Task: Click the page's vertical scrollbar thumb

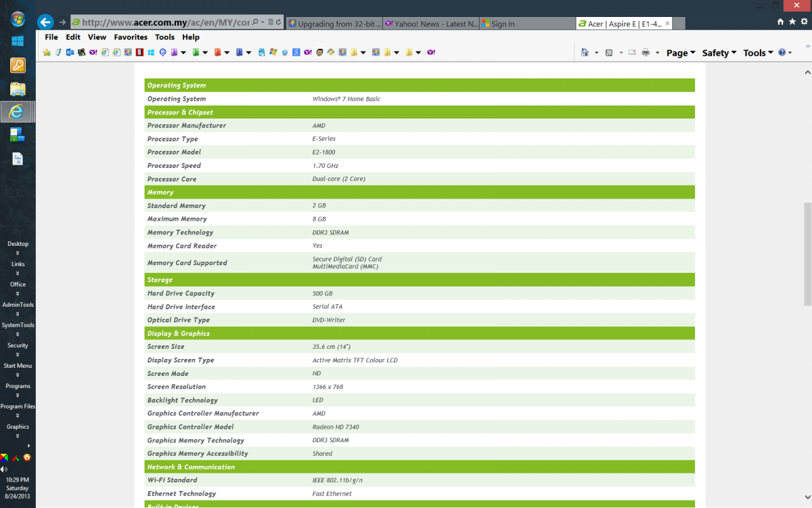Action: [x=807, y=254]
